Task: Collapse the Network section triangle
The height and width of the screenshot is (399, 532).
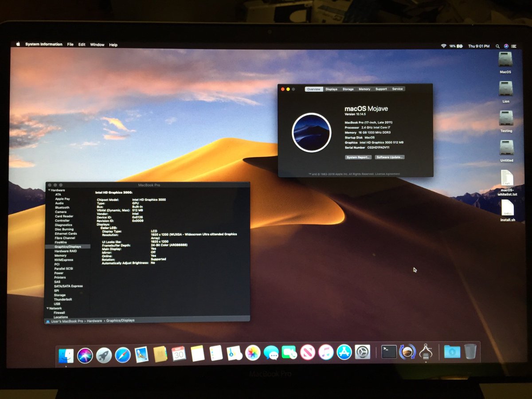Action: (x=48, y=308)
